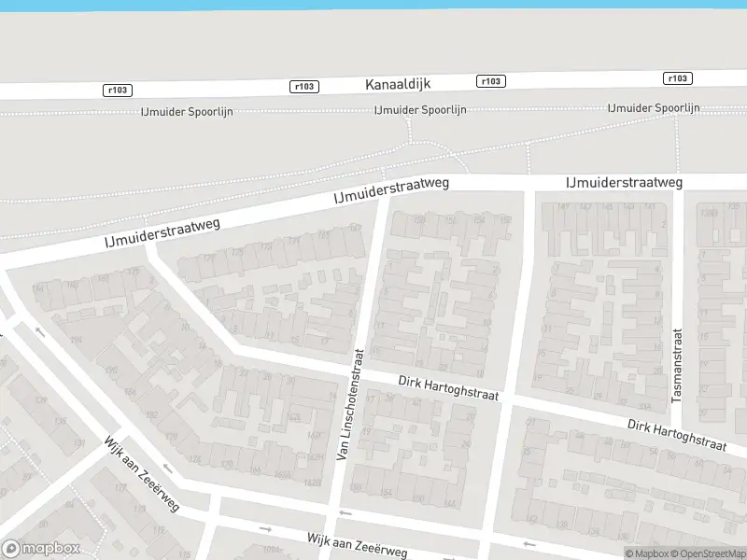
Task: Click the one-way arrow left of © Mapbox attribution
Action: (x=529, y=545)
